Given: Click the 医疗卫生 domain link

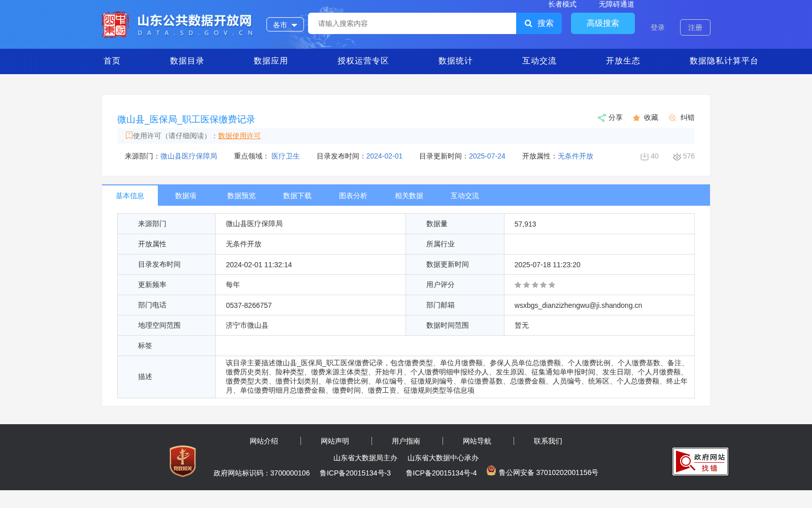Looking at the screenshot, I should tap(286, 156).
